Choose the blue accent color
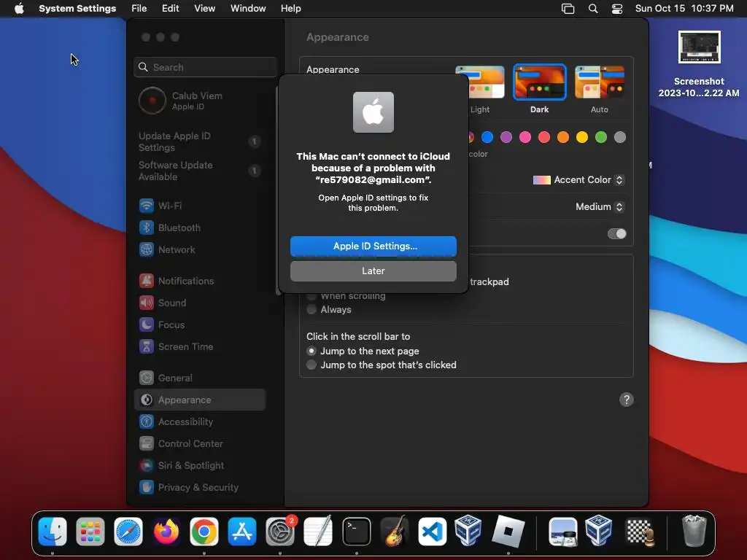The image size is (747, 560). [x=487, y=137]
